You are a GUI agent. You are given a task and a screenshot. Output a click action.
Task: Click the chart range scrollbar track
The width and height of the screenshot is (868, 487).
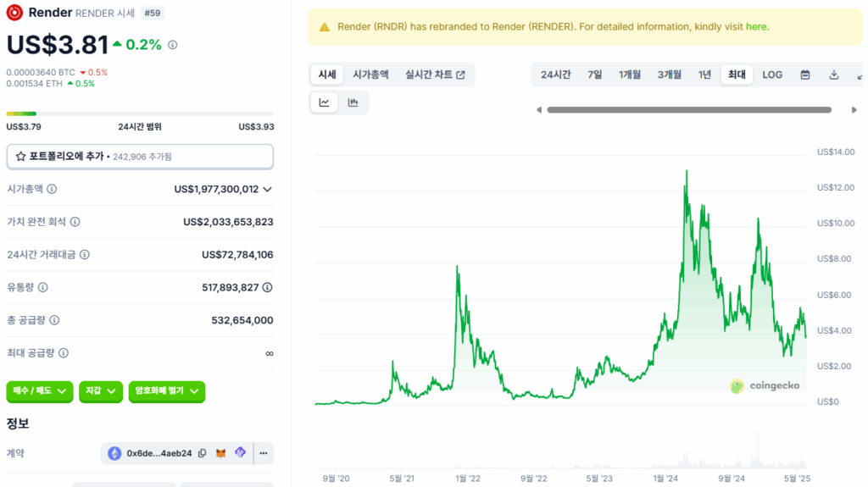pos(689,110)
